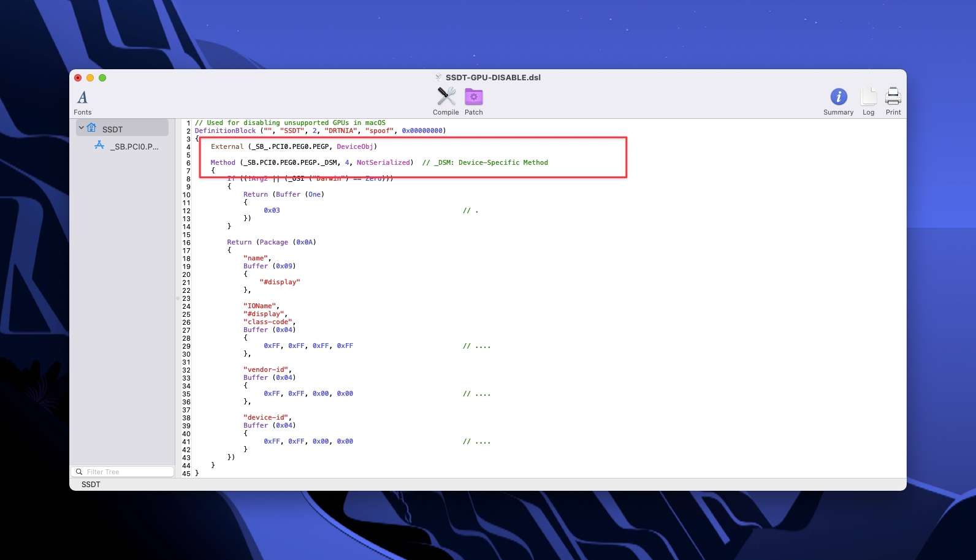Select the SSDT root item in sidebar
The width and height of the screenshot is (976, 560).
pyautogui.click(x=113, y=129)
